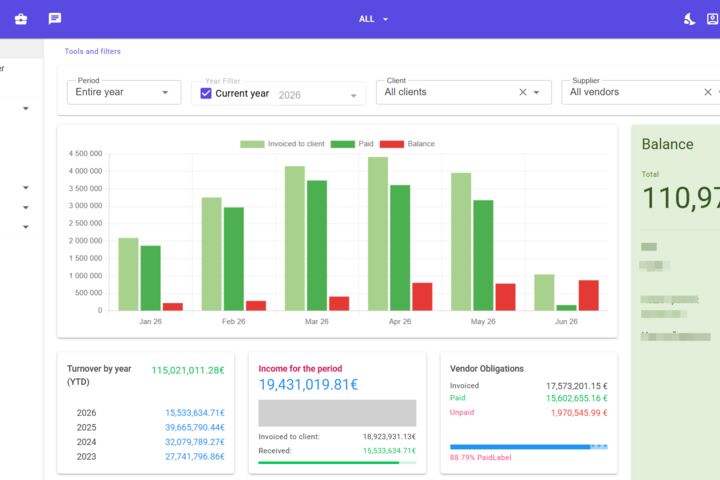Click vendor unpaid value 1,970,545.99 €
The height and width of the screenshot is (480, 720).
pos(579,413)
